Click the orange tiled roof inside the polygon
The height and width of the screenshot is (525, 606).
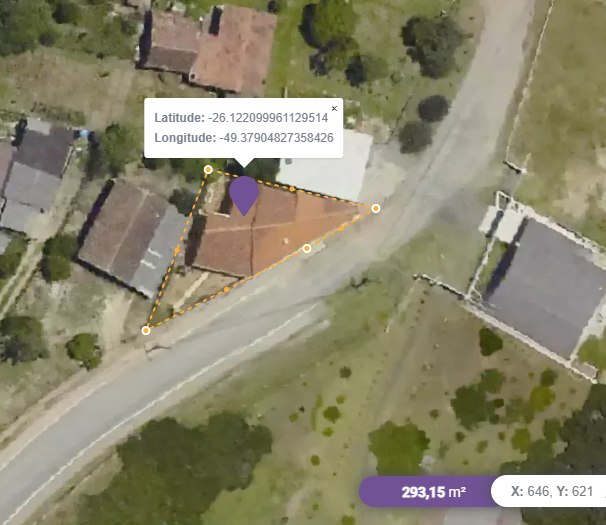point(271,231)
